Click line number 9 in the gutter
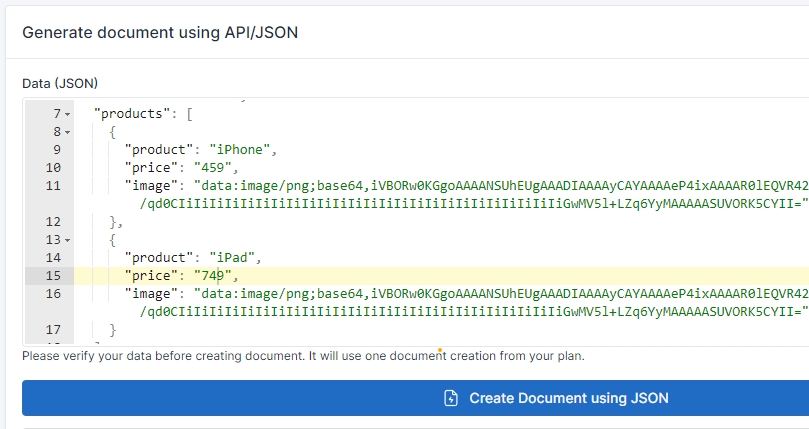This screenshot has width=809, height=429. point(53,150)
